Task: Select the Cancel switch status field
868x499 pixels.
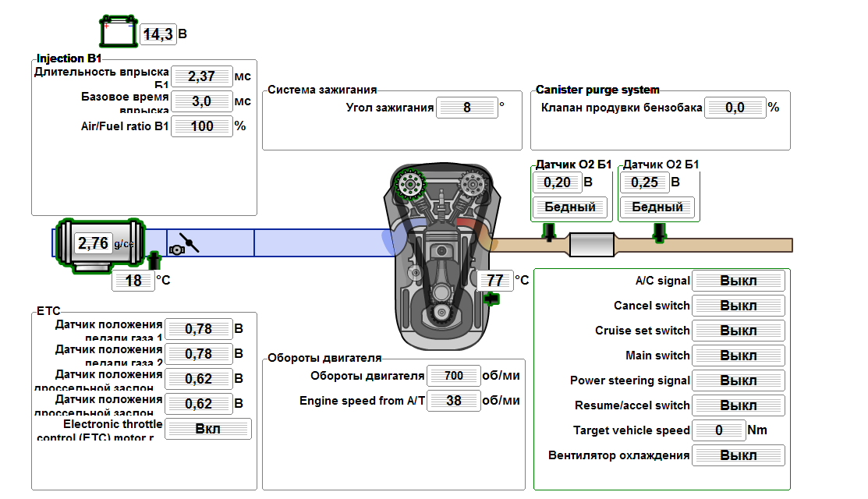Action: pos(739,306)
